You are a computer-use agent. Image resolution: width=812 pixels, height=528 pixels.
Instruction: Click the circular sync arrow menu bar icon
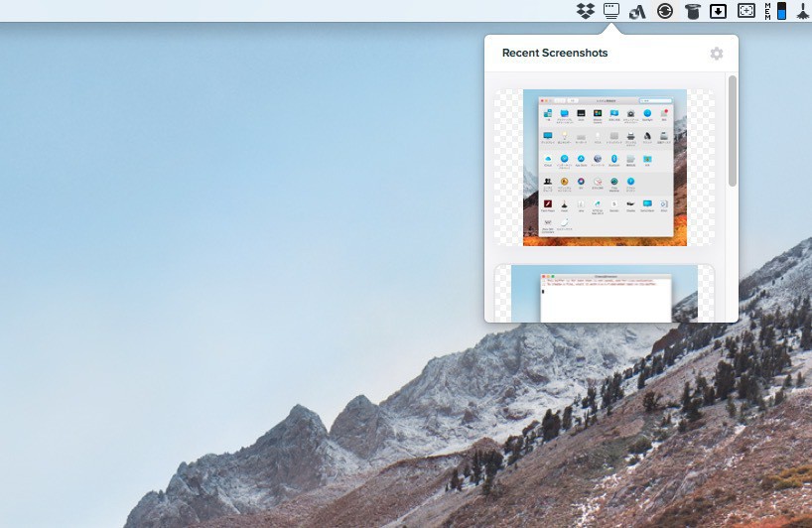[665, 11]
